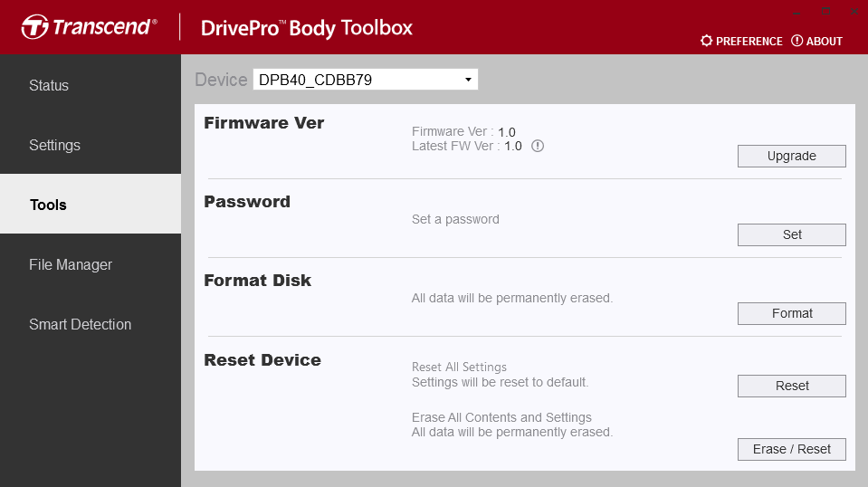Viewport: 868px width, 487px height.
Task: Open the About dialog
Action: [x=816, y=41]
